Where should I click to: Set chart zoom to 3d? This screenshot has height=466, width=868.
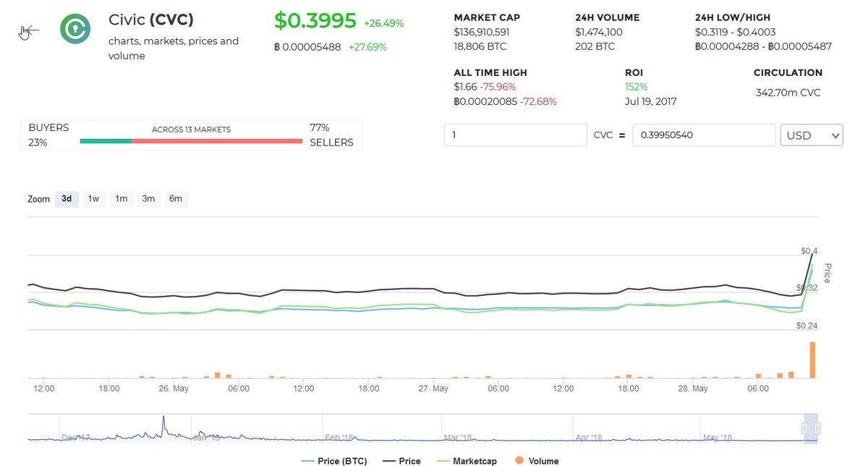[x=67, y=199]
